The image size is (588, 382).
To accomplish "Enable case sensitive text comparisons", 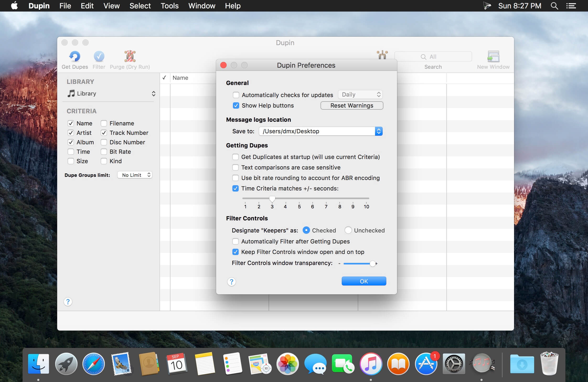I will pos(236,167).
